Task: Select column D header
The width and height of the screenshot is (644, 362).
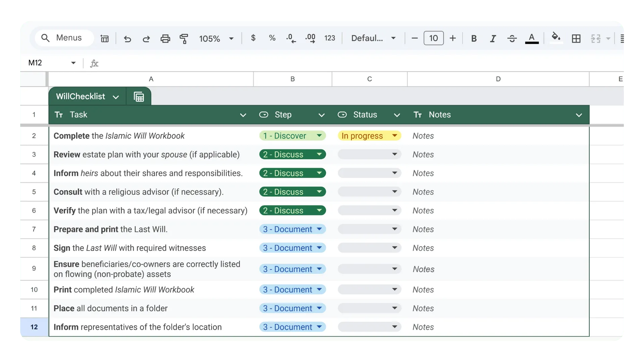Action: [x=498, y=79]
